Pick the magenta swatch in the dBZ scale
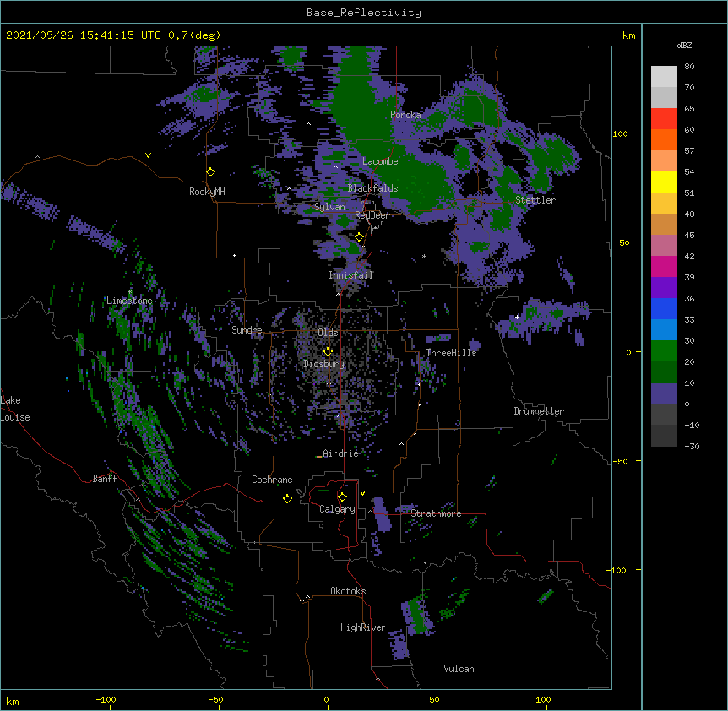Screen dimensions: 728x711 664,266
